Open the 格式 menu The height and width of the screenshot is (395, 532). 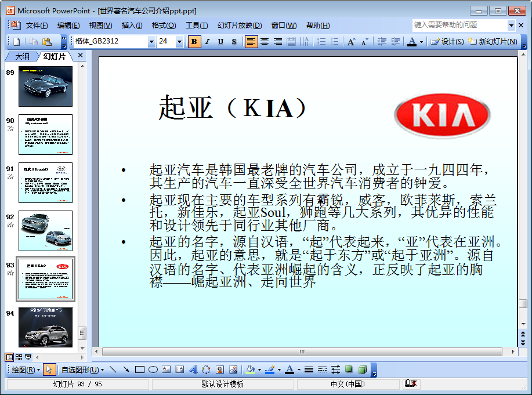coord(164,26)
